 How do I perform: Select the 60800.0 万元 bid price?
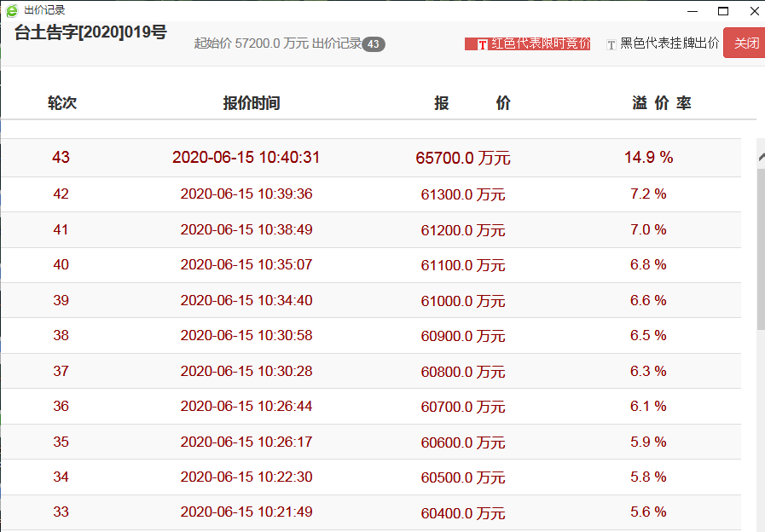463,371
